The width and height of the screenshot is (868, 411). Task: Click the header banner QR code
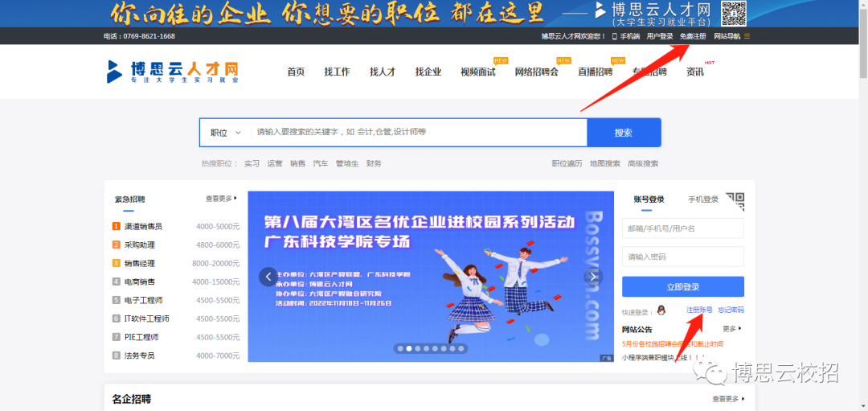(x=734, y=14)
